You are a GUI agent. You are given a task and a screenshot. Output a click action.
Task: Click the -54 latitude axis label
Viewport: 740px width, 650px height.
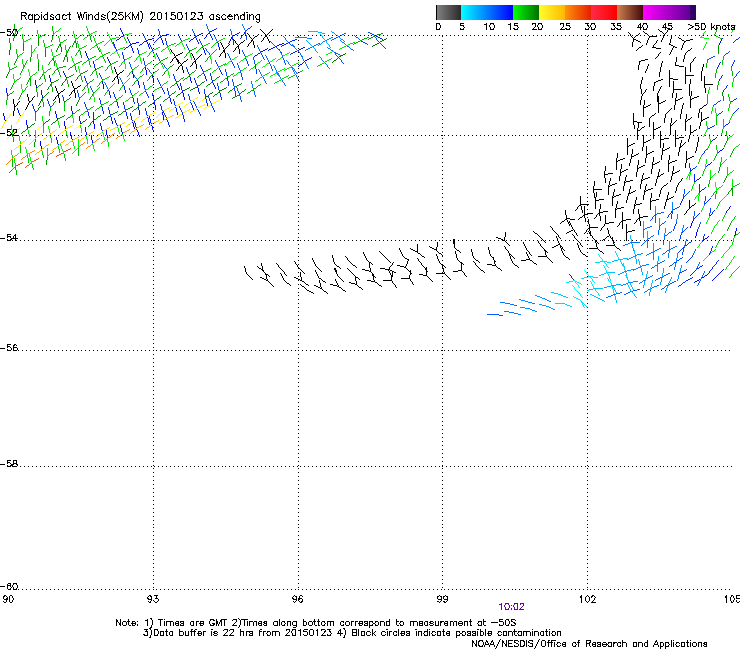coord(9,237)
